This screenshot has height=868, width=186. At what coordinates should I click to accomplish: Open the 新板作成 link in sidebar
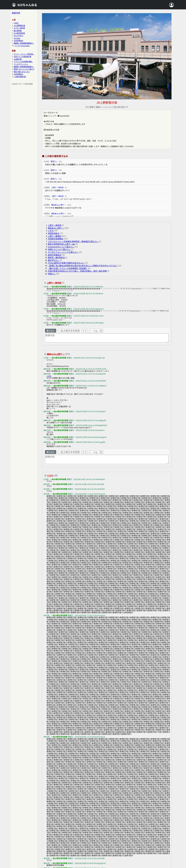point(16,13)
